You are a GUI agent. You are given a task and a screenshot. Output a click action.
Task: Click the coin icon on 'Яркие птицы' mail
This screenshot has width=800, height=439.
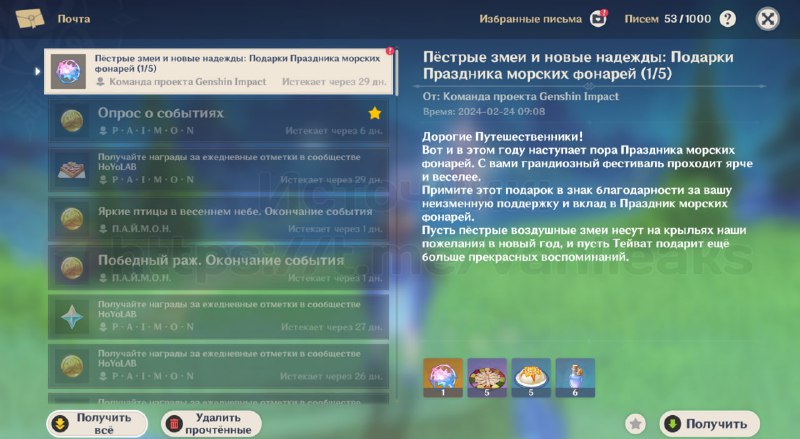(71, 220)
